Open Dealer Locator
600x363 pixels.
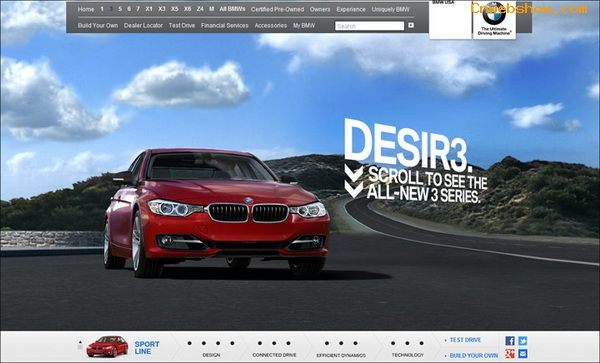click(x=143, y=25)
